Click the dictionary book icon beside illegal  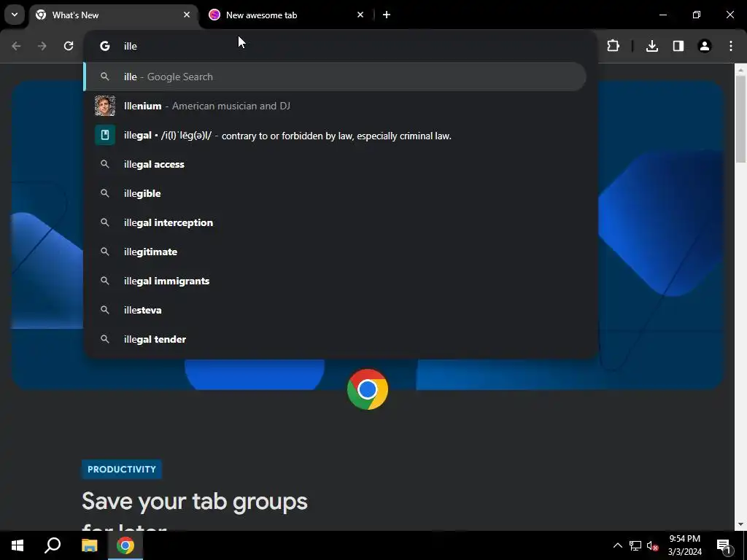(x=105, y=135)
